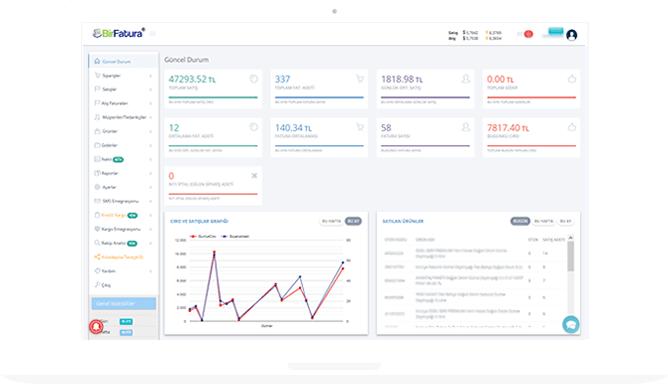Click the X icon on the cancelled orders card

(x=254, y=176)
